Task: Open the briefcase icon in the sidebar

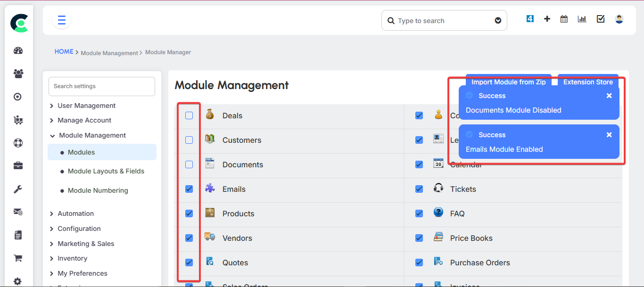Action: tap(17, 165)
